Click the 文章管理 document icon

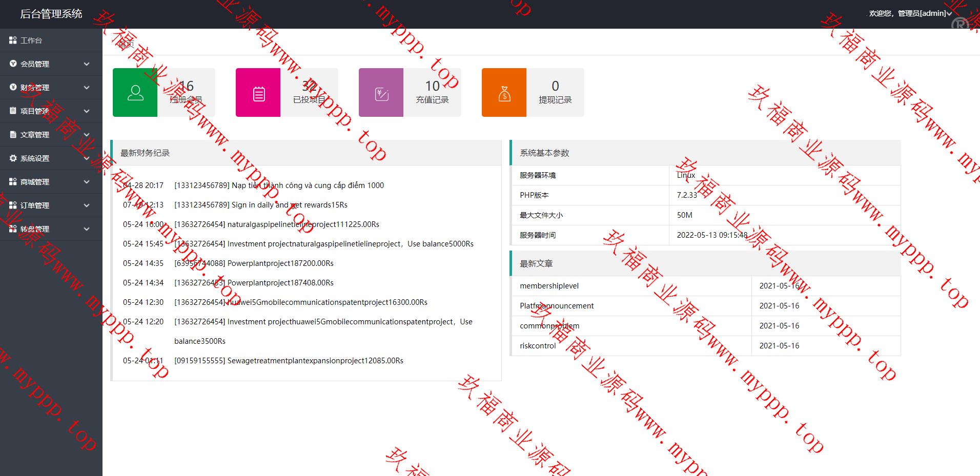tap(13, 135)
